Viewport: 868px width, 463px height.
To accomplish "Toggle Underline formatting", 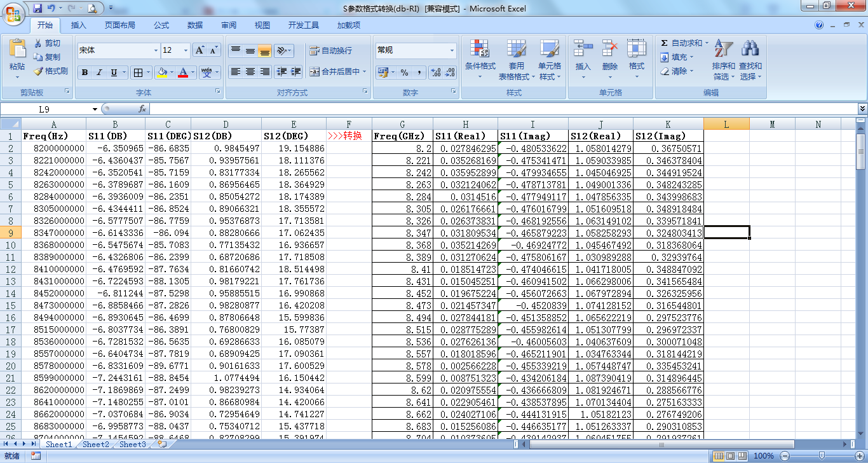I will point(114,73).
